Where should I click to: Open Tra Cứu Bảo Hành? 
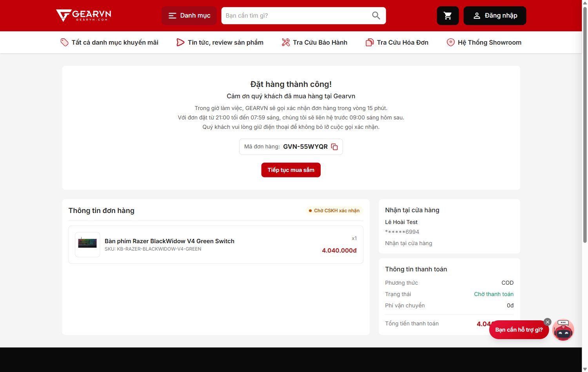(x=314, y=42)
